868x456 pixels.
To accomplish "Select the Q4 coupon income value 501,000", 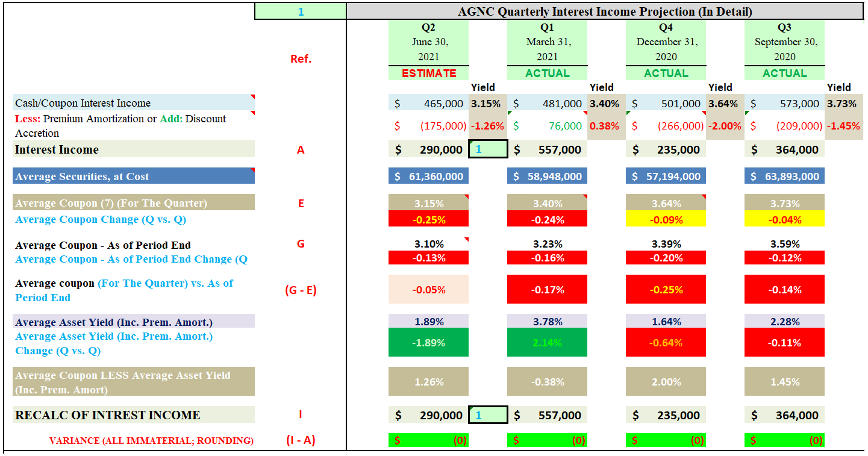I will click(666, 103).
